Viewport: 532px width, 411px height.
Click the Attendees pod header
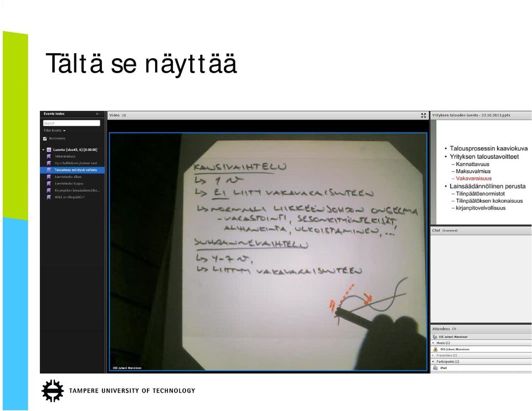(x=481, y=329)
